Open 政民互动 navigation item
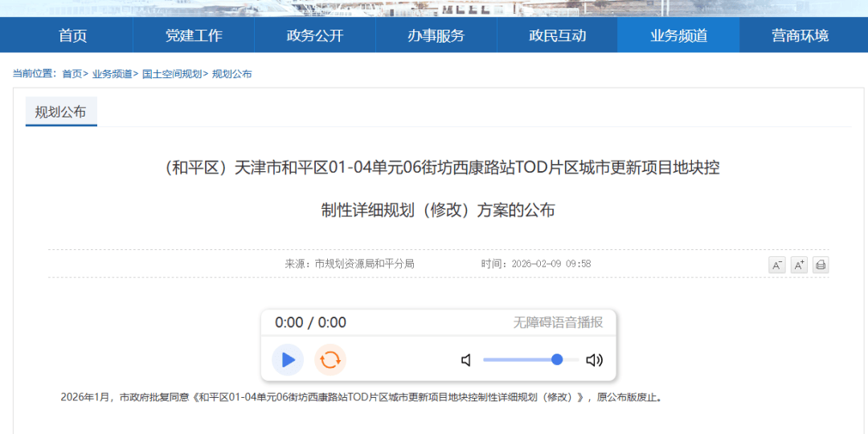This screenshot has height=434, width=868. [x=557, y=35]
